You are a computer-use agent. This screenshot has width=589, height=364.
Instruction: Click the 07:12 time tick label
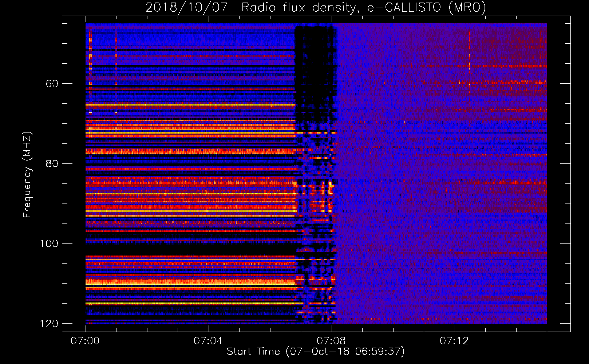coord(454,341)
